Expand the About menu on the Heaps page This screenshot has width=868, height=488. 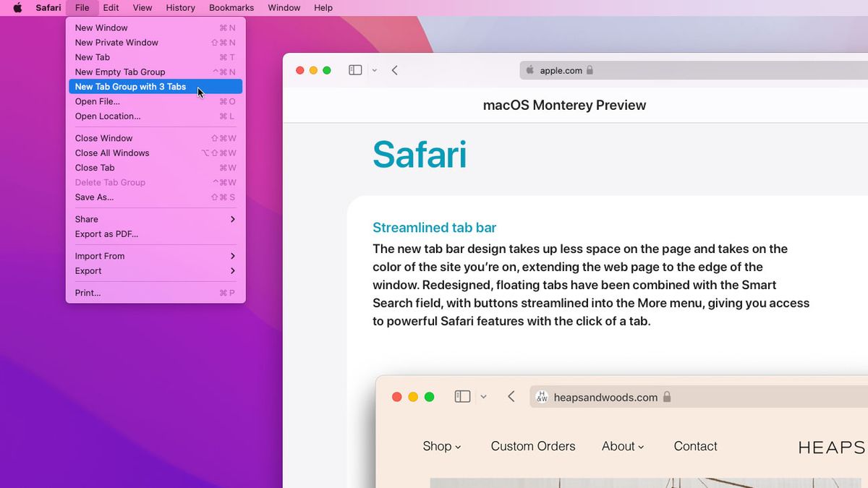tap(622, 446)
